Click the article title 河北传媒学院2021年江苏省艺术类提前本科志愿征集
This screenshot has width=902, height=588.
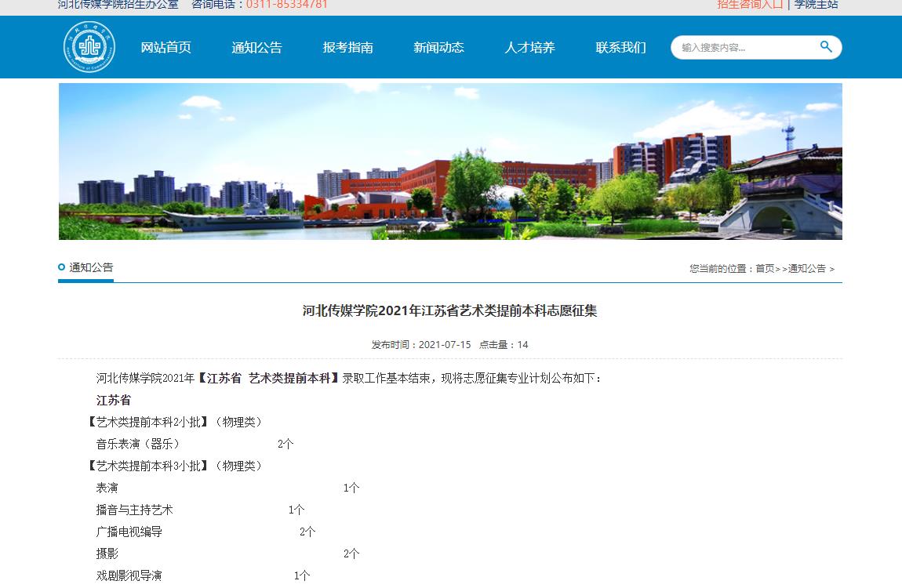tap(450, 311)
